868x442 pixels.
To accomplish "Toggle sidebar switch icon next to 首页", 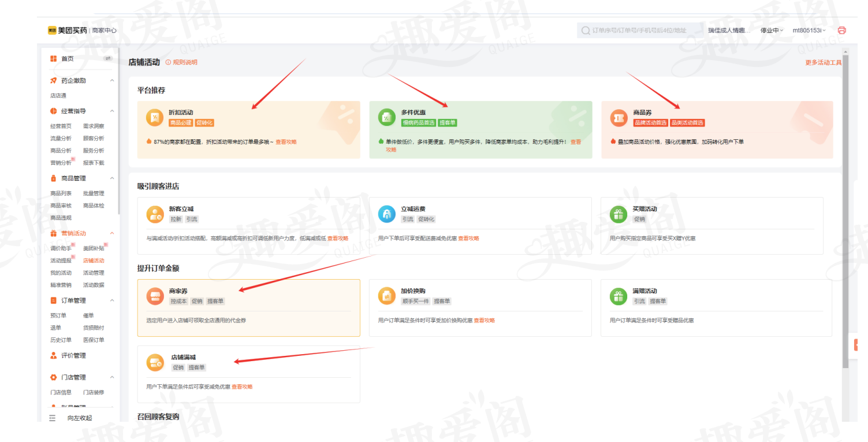I will pos(107,58).
